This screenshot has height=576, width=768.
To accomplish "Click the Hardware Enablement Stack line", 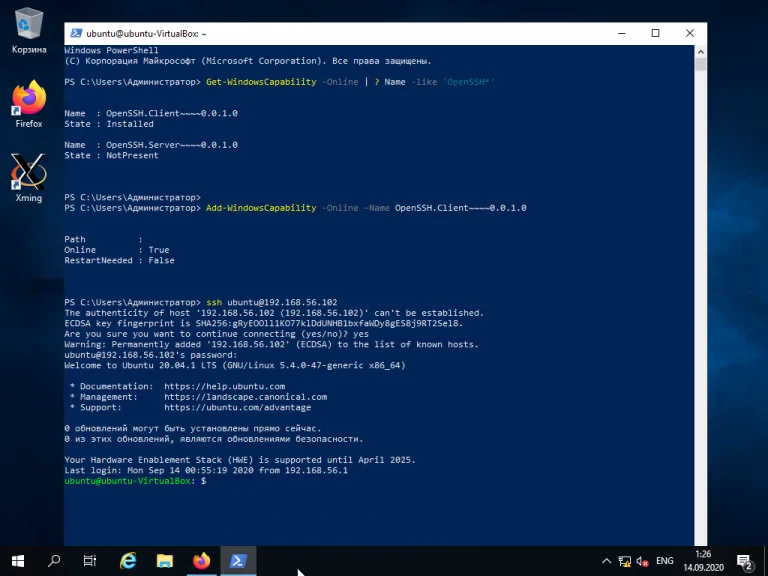I will click(x=240, y=460).
